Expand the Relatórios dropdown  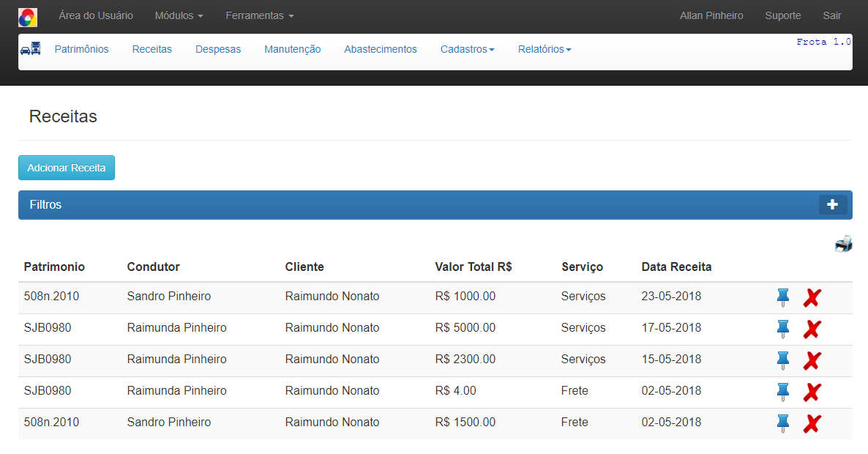544,49
